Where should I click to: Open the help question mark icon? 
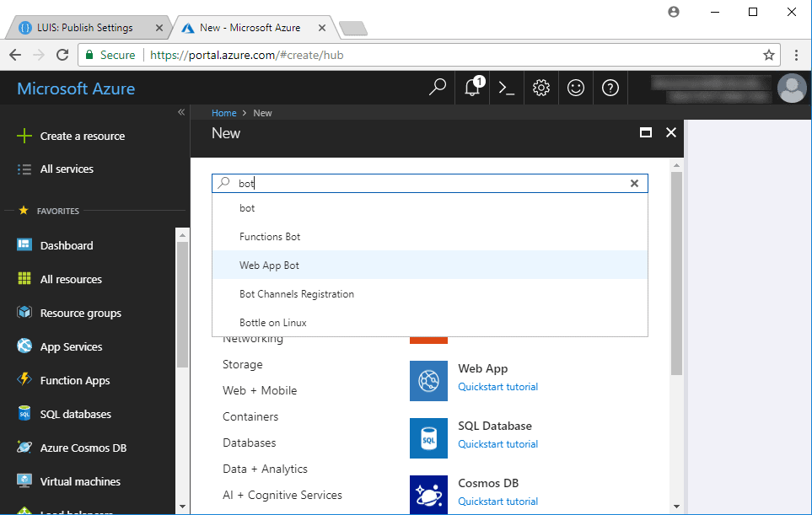point(610,88)
